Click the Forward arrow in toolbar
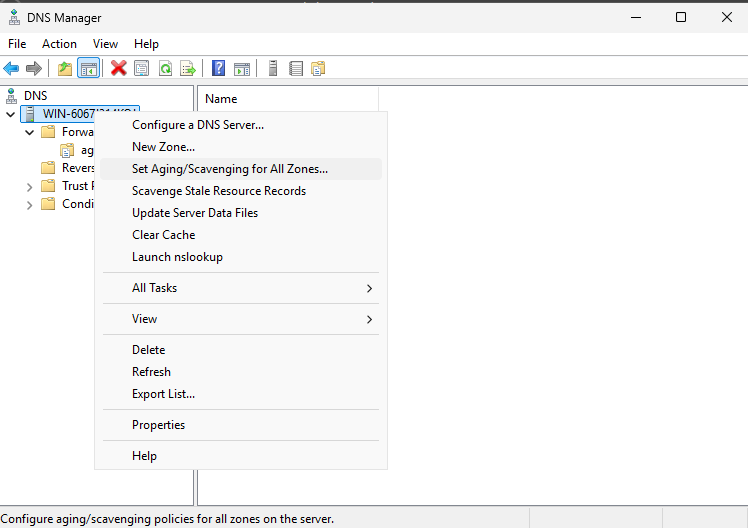 pos(33,69)
